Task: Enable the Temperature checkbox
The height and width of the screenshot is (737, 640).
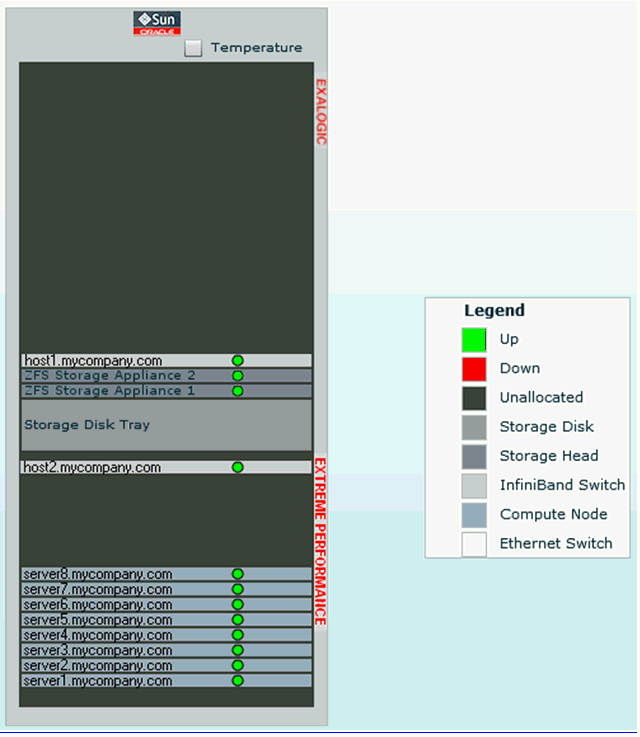Action: point(193,48)
